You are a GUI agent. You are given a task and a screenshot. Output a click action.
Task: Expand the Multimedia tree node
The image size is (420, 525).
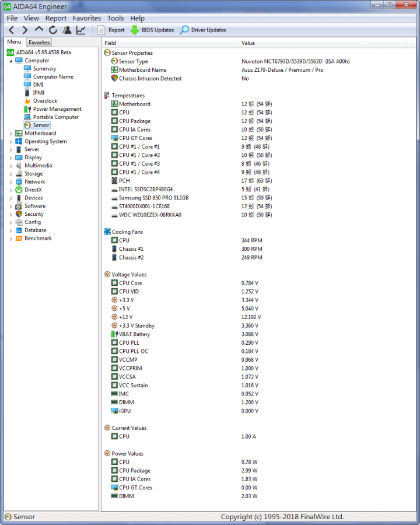(11, 166)
